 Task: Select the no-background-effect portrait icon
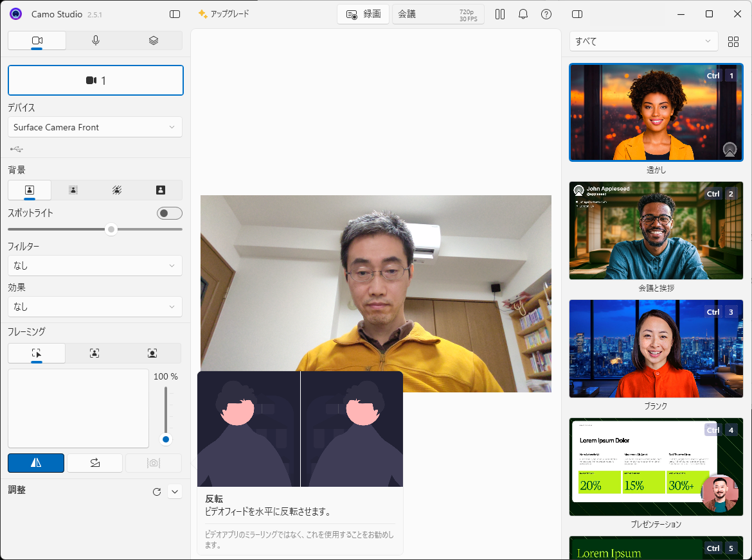[x=30, y=190]
